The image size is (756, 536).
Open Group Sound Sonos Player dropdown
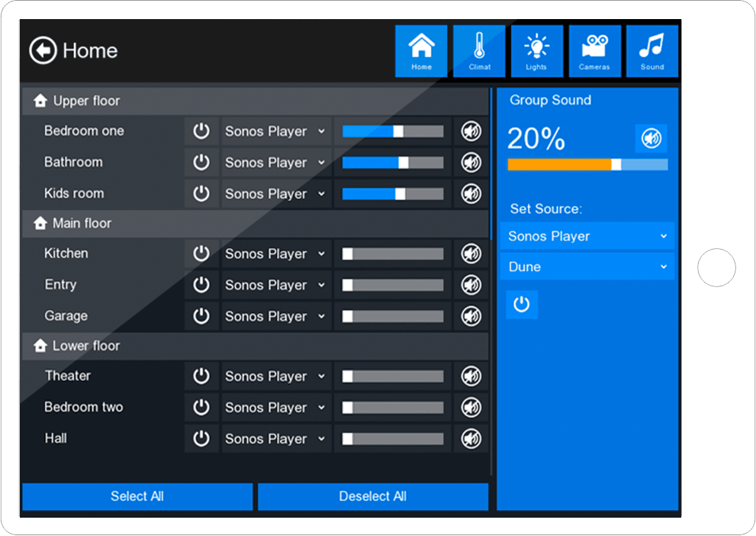587,237
